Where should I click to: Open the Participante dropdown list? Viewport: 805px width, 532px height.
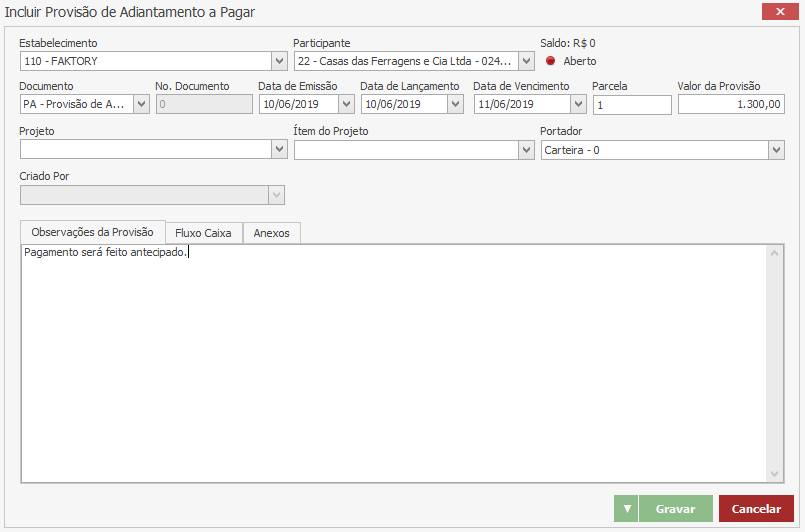click(528, 61)
